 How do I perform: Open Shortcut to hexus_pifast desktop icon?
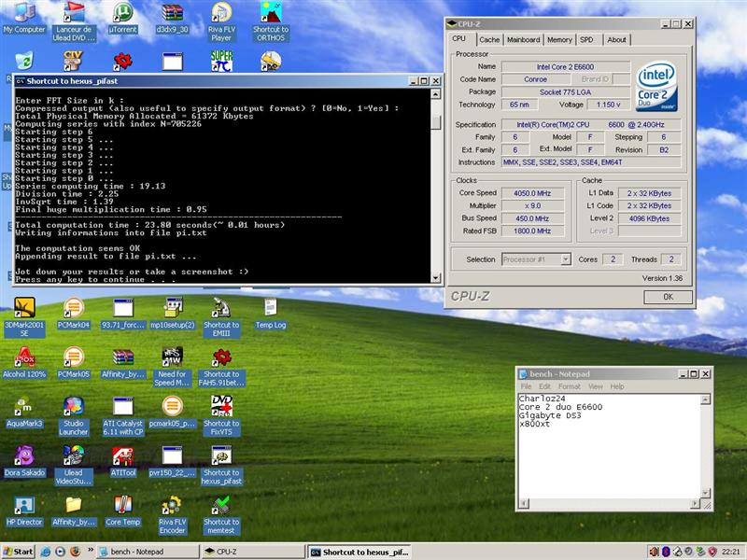click(x=221, y=465)
